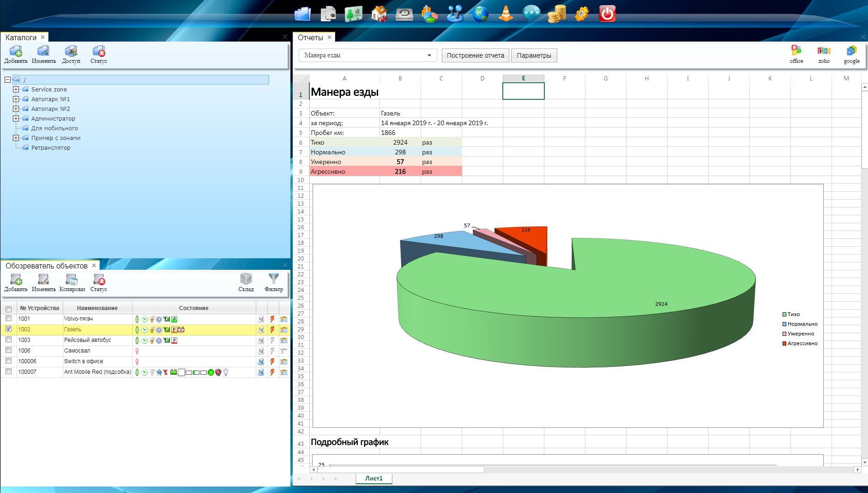Uncheck the Газель row checkbox
This screenshot has height=493, width=868.
point(8,329)
